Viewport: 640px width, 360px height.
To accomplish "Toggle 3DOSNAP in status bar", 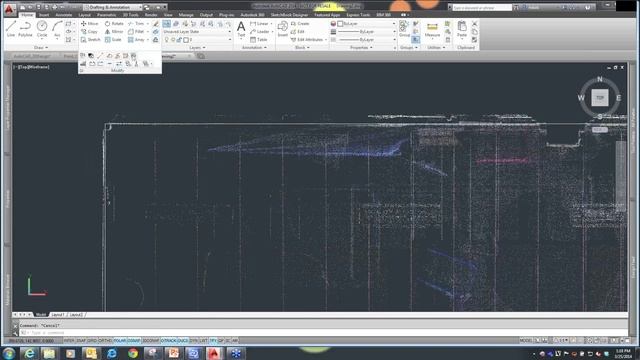I will [151, 340].
